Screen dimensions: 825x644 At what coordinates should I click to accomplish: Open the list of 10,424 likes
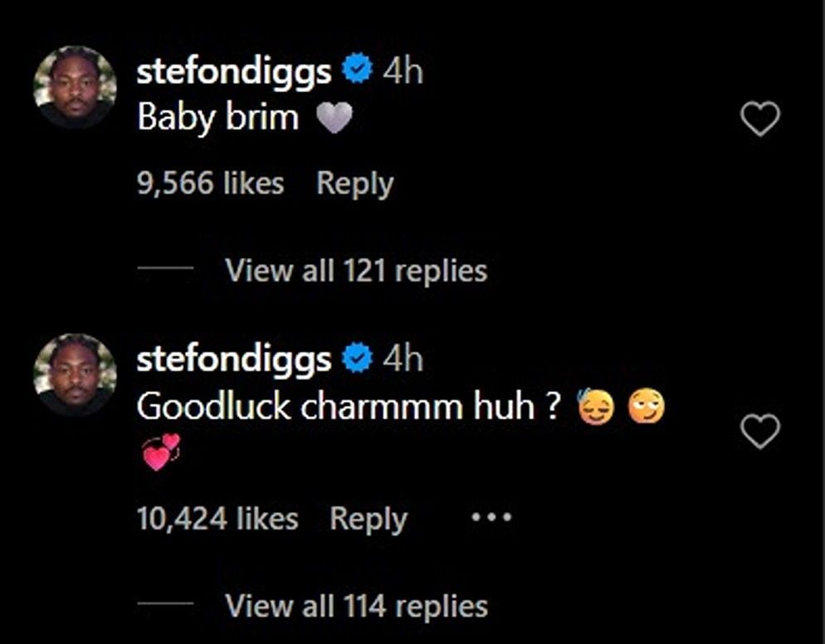coord(217,517)
